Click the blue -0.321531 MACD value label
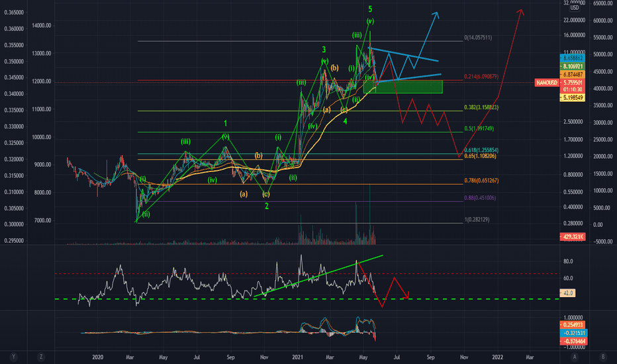 point(573,333)
